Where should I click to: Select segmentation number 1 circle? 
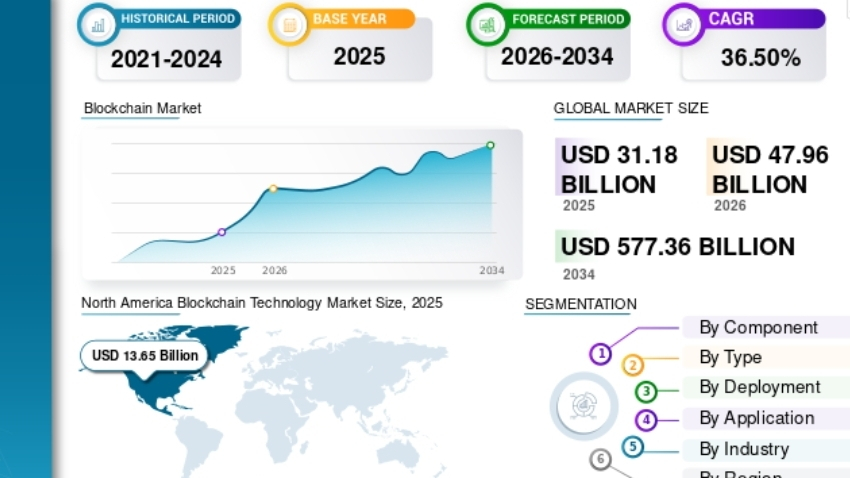[601, 354]
